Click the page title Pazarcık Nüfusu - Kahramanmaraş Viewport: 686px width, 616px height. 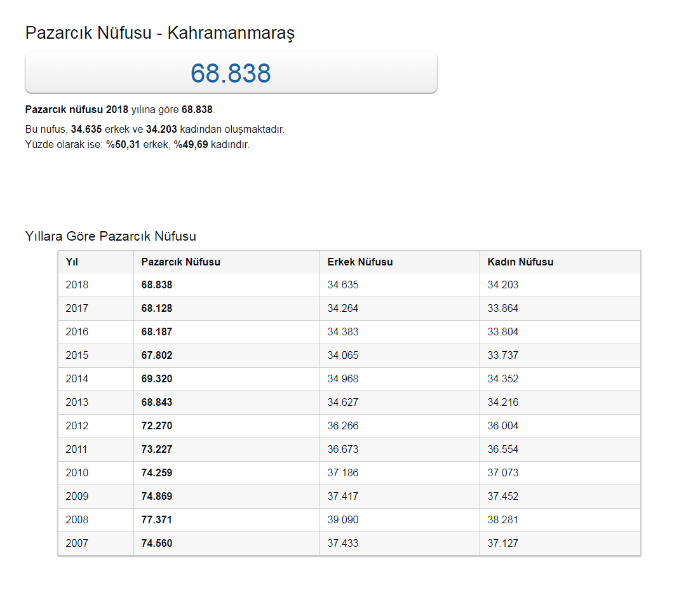pos(159,33)
